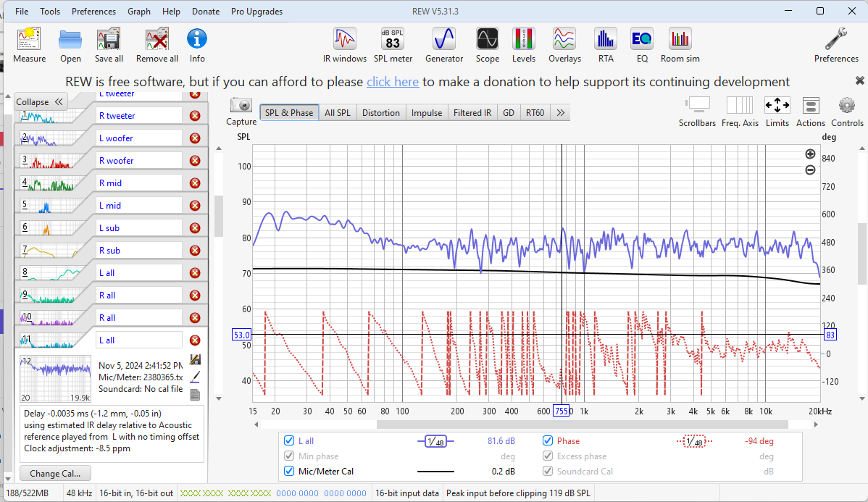Toggle the Excess phase checkbox
Viewport: 868px width, 502px height.
pos(548,456)
